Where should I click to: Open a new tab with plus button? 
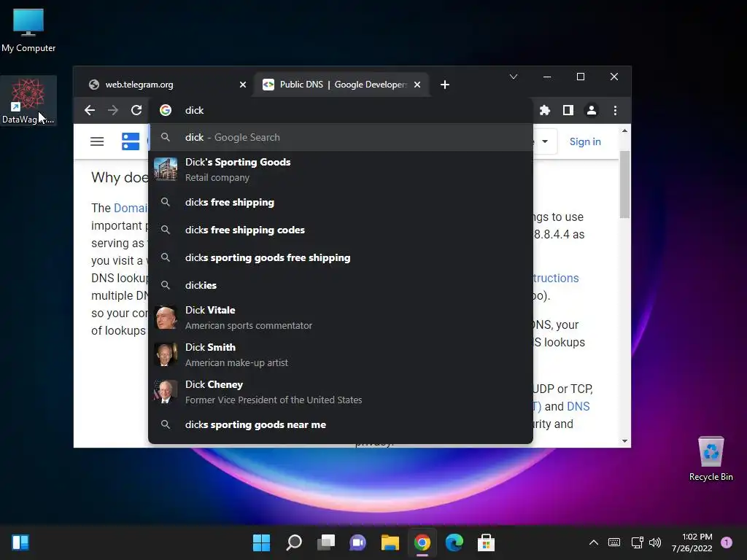tap(445, 85)
